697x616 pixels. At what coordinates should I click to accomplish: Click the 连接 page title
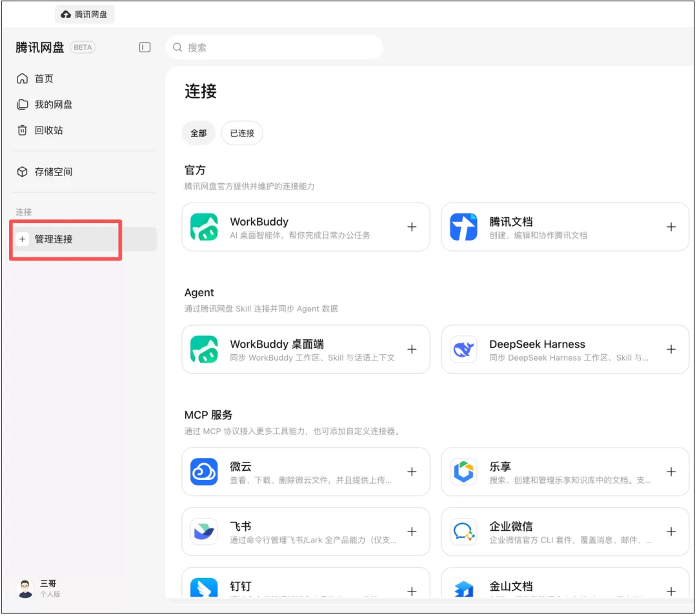201,91
